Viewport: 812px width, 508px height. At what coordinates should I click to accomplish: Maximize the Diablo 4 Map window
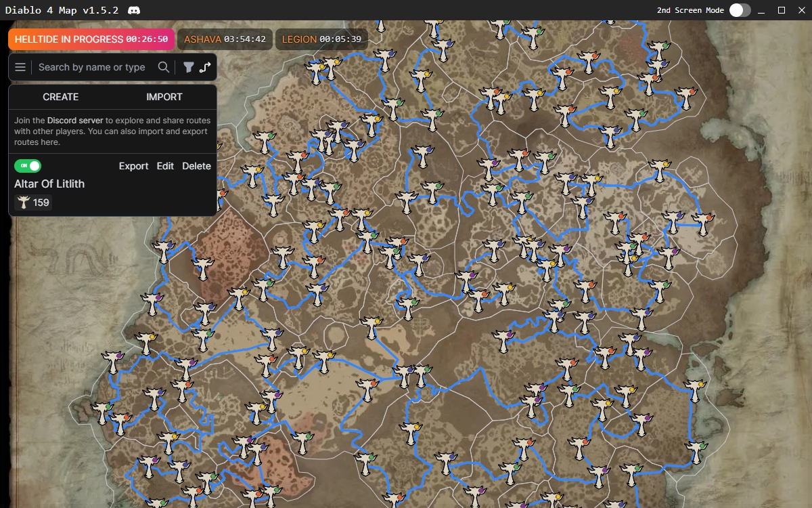coord(782,10)
